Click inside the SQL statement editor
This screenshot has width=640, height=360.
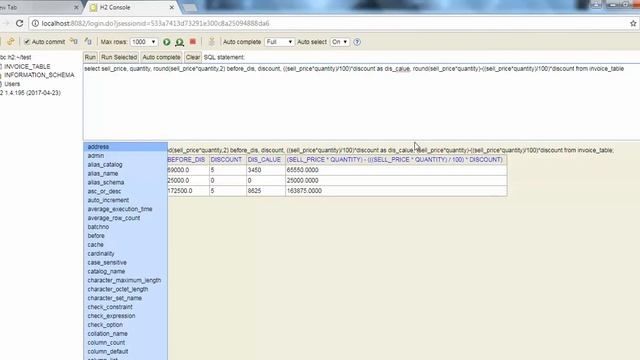362,102
